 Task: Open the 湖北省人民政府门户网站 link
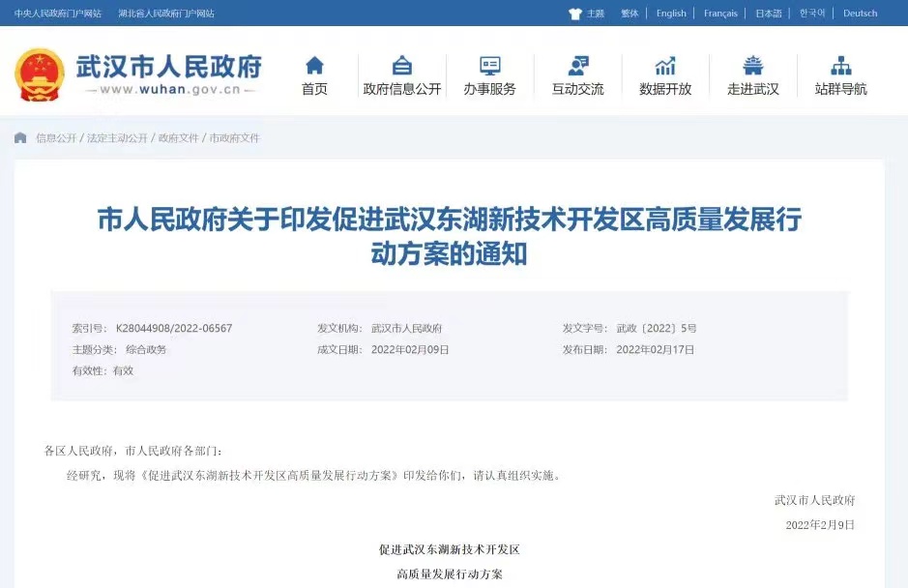coord(166,14)
